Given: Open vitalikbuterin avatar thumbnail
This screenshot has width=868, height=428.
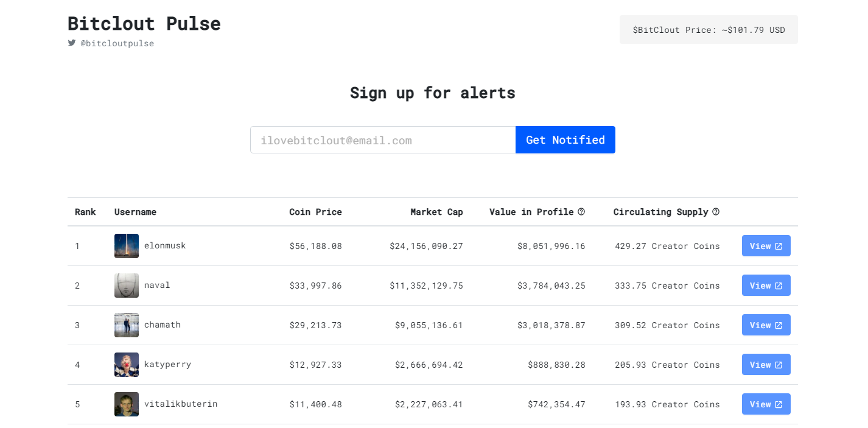Looking at the screenshot, I should [127, 404].
